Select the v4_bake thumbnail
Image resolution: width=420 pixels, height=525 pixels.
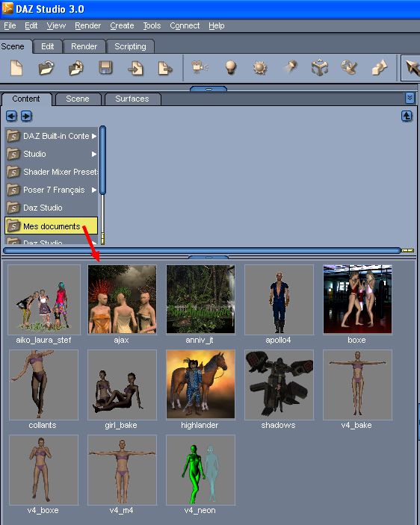357,385
